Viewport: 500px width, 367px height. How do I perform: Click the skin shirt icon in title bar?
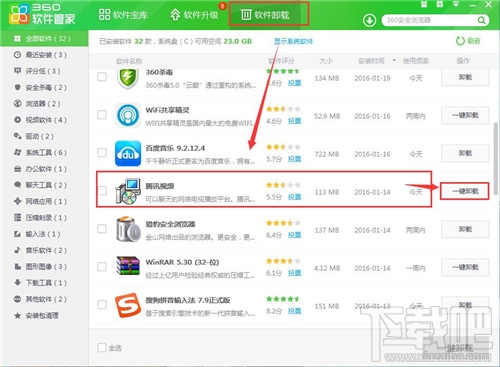coord(424,4)
